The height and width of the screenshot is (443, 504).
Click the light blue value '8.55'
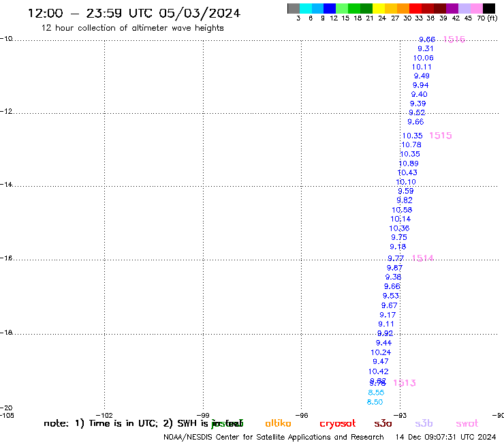pyautogui.click(x=376, y=393)
